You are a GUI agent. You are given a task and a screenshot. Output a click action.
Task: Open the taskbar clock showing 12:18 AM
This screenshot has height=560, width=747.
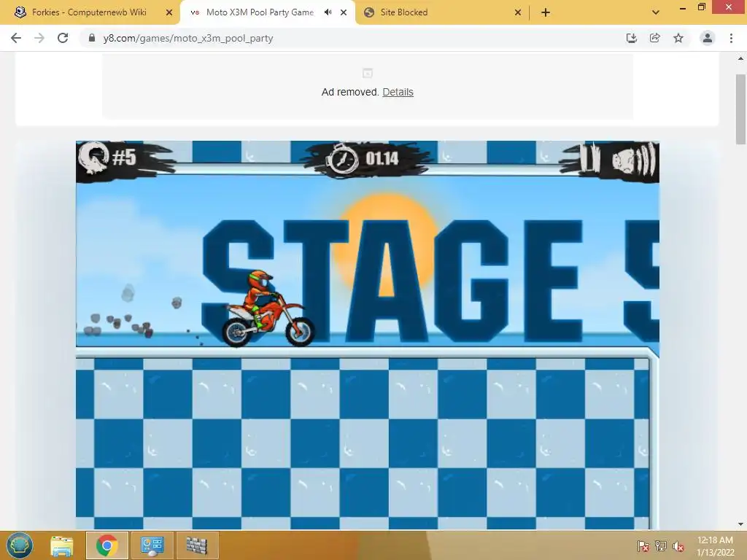point(715,546)
